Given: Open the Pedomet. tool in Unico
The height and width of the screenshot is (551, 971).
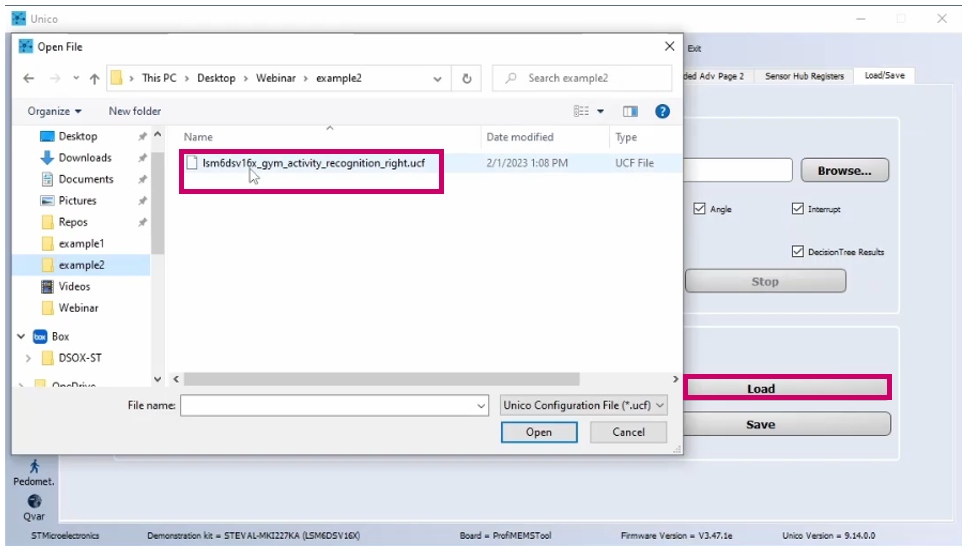Looking at the screenshot, I should pyautogui.click(x=34, y=472).
